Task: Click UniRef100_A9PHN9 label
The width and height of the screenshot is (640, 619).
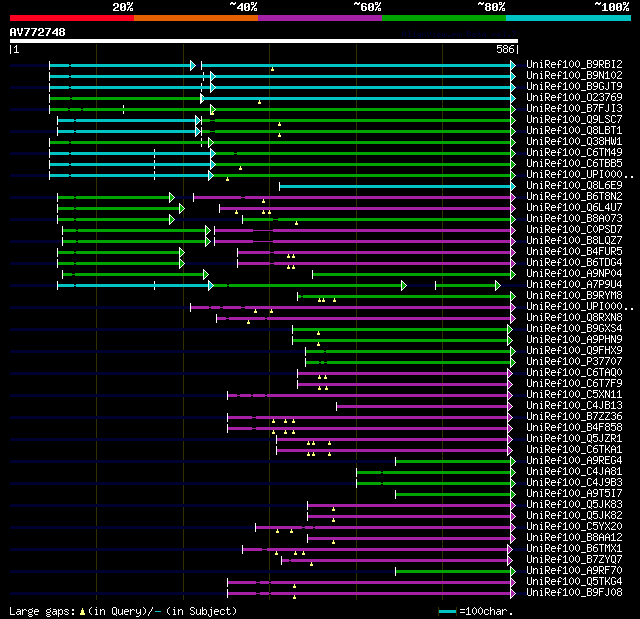Action: click(574, 340)
